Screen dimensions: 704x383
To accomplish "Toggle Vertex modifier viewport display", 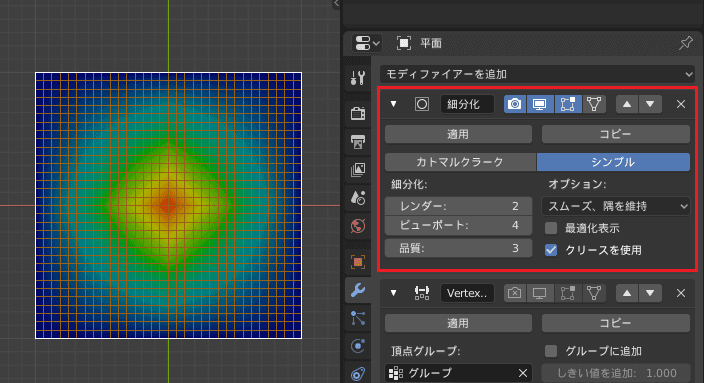I will pos(540,293).
